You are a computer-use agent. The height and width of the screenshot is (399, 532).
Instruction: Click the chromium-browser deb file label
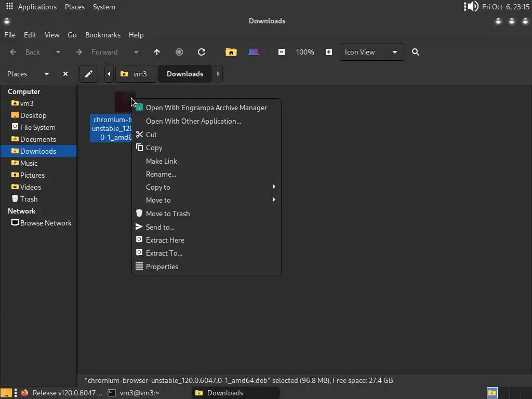click(111, 128)
